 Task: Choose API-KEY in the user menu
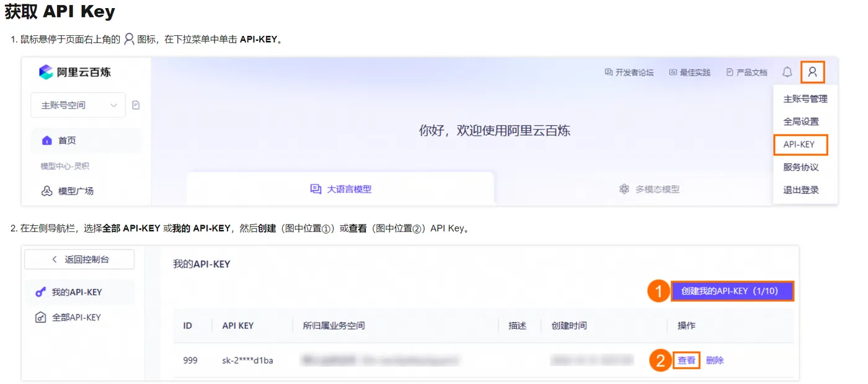point(801,145)
